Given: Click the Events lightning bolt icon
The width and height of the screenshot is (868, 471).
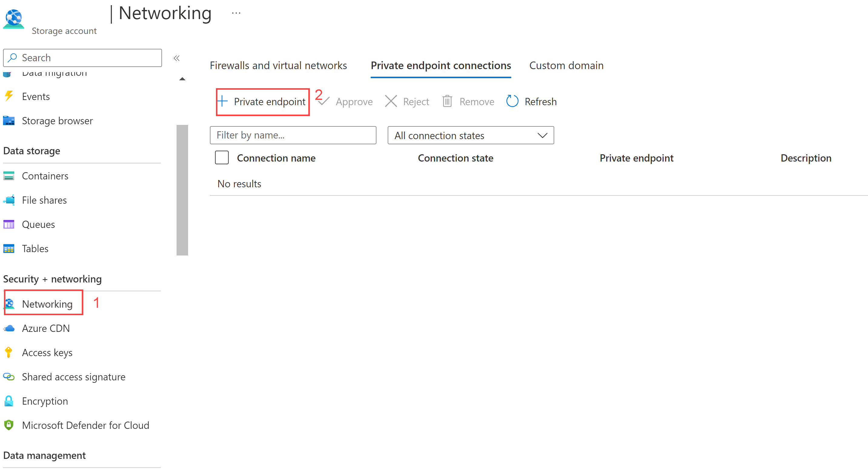Looking at the screenshot, I should tap(9, 96).
